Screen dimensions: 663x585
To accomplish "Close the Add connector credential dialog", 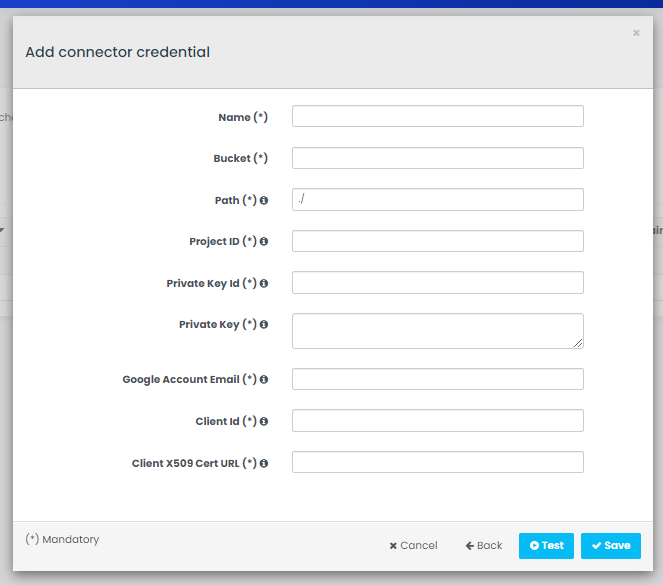I will (636, 33).
